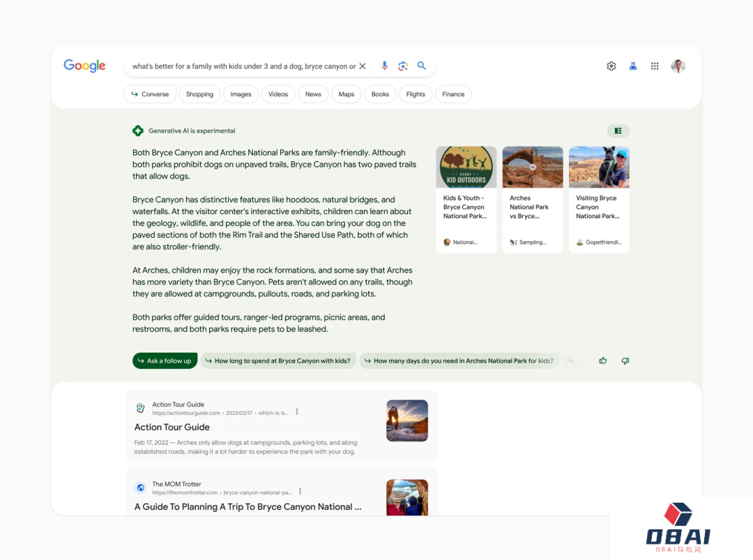Screen dimensions: 753x560
Task: Click the actiontourguide.com URL breadcrumb
Action: 220,413
